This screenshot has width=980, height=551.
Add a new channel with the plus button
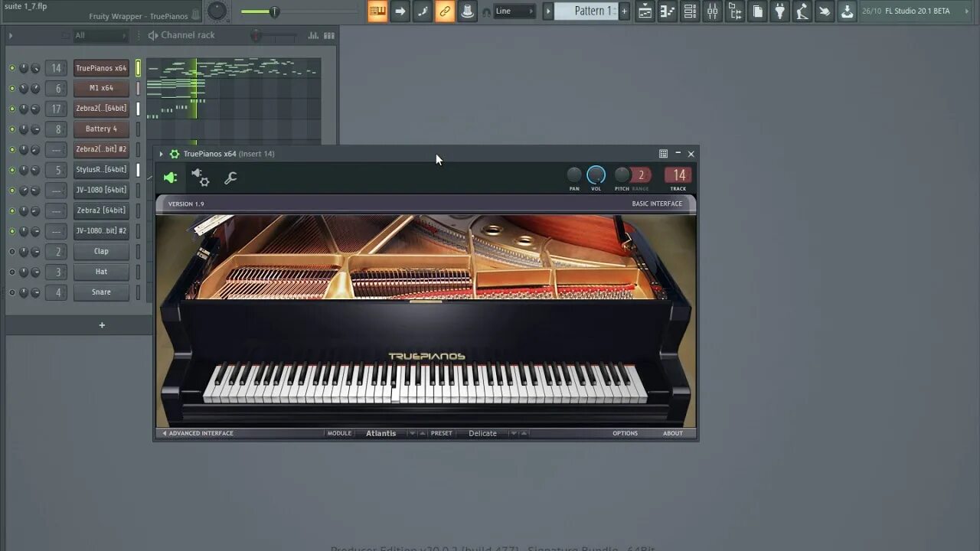click(102, 325)
